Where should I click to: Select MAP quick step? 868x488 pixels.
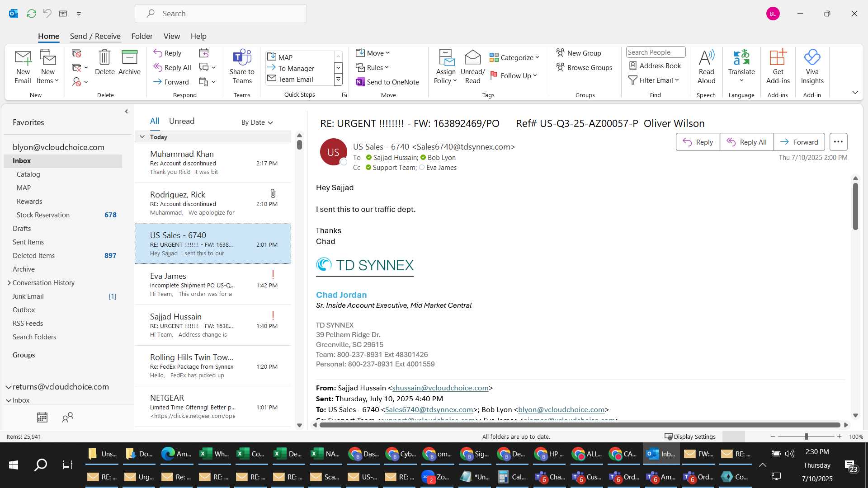tap(299, 57)
